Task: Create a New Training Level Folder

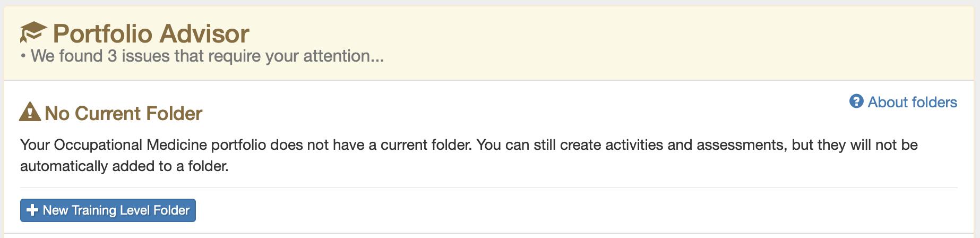Action: pyautogui.click(x=108, y=210)
